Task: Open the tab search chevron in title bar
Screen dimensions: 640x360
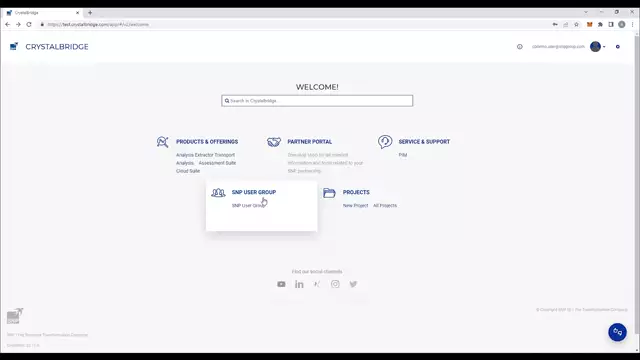Action: tap(586, 12)
